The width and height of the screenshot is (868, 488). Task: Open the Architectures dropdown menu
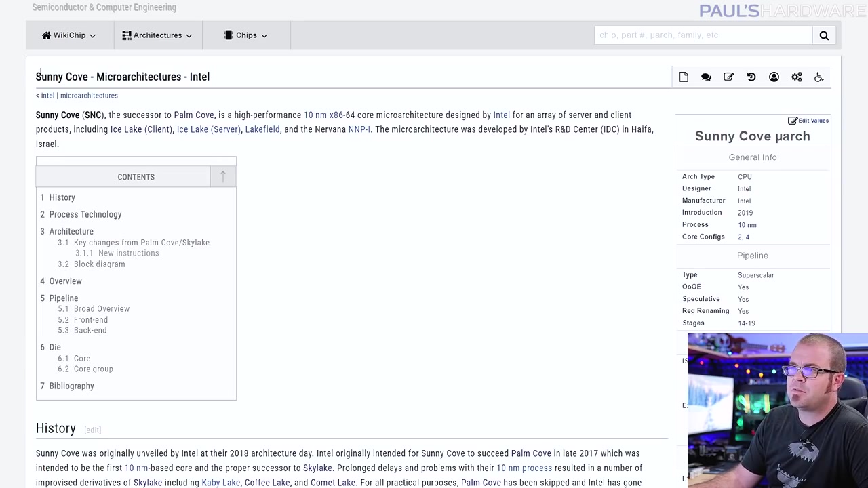click(157, 35)
